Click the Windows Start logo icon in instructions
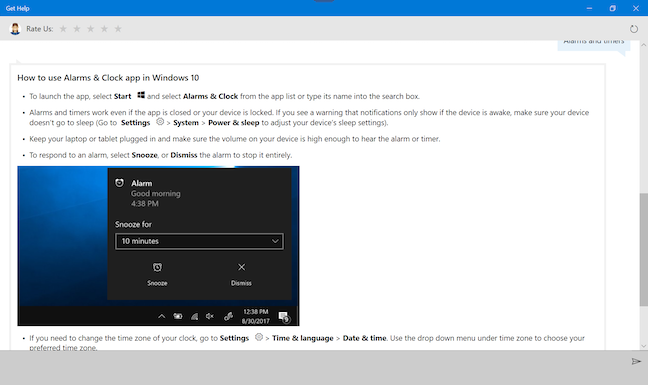 pos(141,95)
